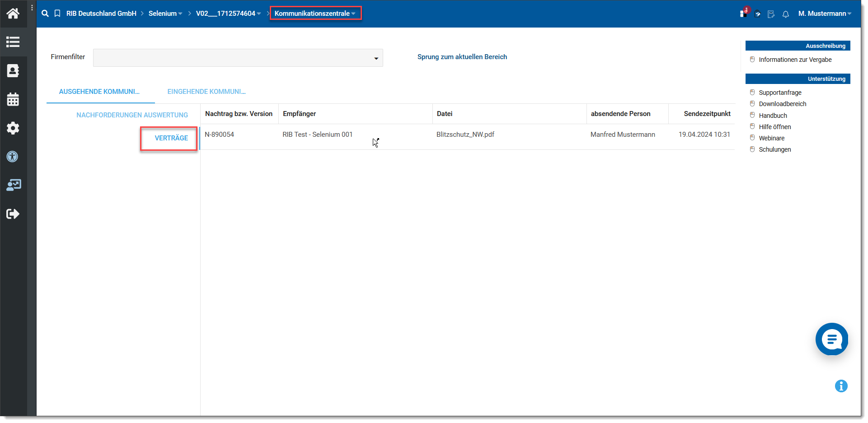The image size is (868, 423).
Task: Select the Verträge side tab
Action: click(x=171, y=138)
